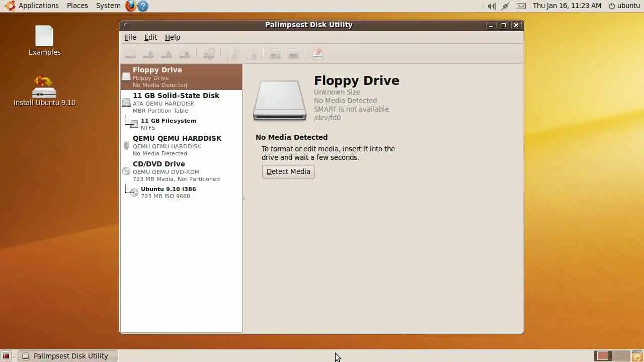Open the Help menu in Disk Utility

172,37
